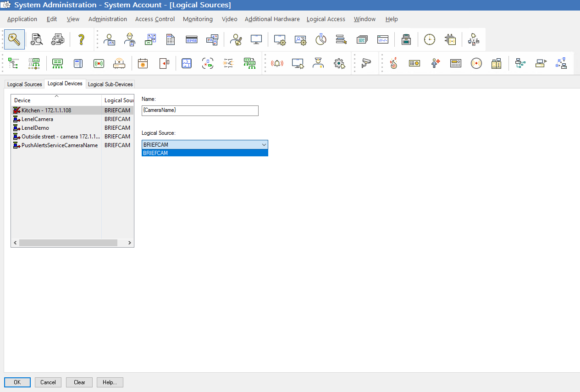Screen dimensions: 580x392
Task: Click the yellow question mark help icon
Action: tap(81, 39)
